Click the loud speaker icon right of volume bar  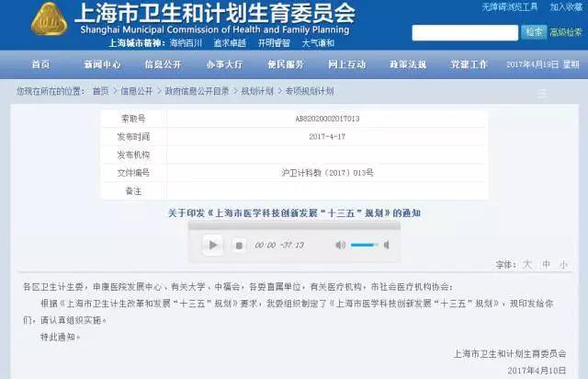click(x=387, y=246)
